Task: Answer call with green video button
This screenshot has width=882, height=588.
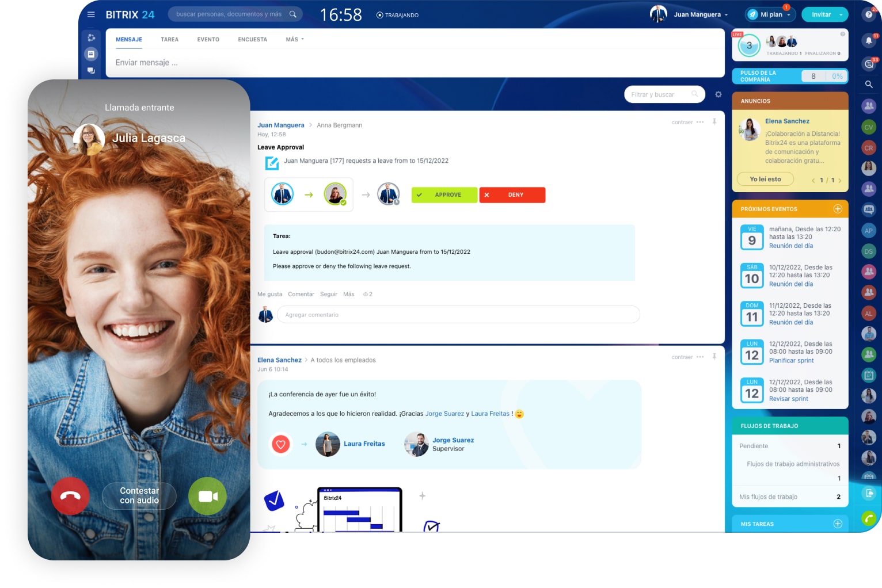Action: tap(207, 496)
